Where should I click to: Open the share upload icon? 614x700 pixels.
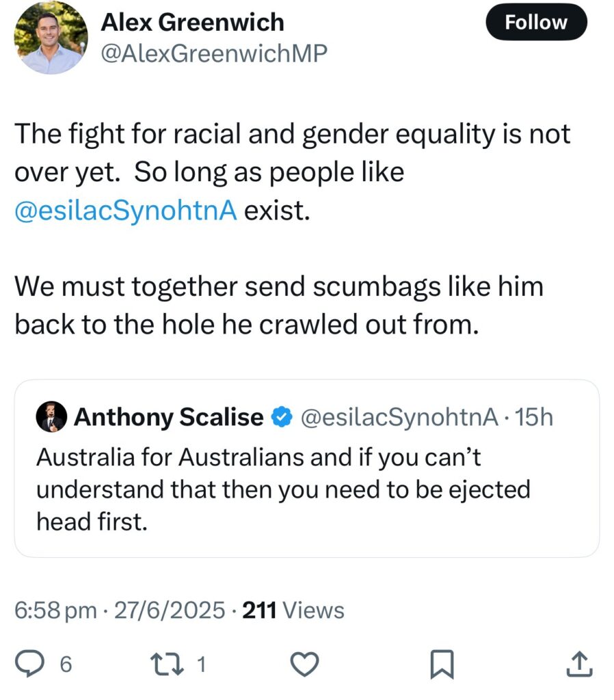pos(579,664)
